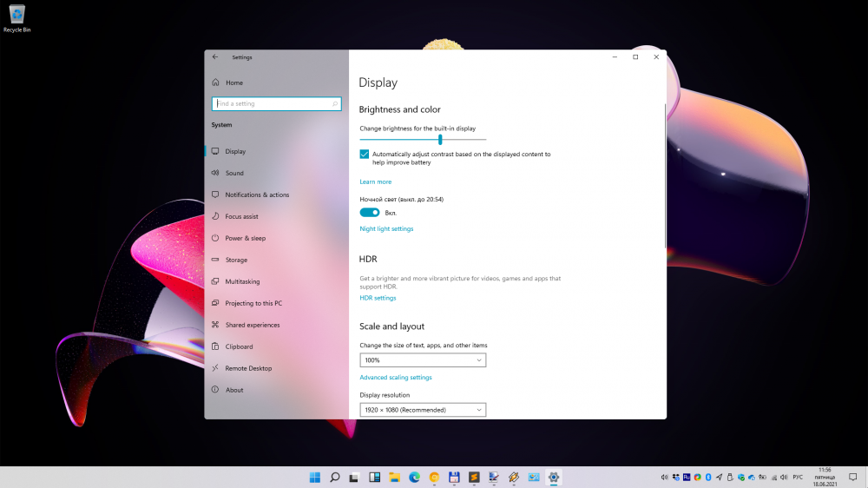
Task: Click the Home icon in Settings
Action: click(x=215, y=82)
